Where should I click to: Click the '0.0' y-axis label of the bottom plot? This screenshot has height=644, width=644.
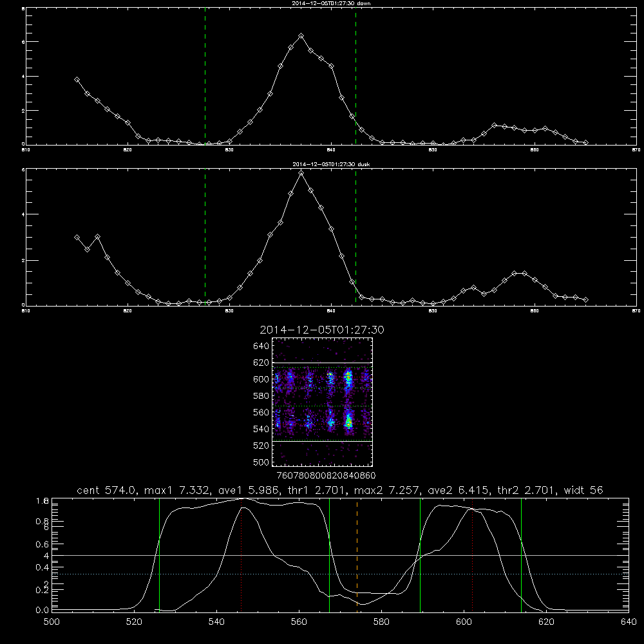42,611
